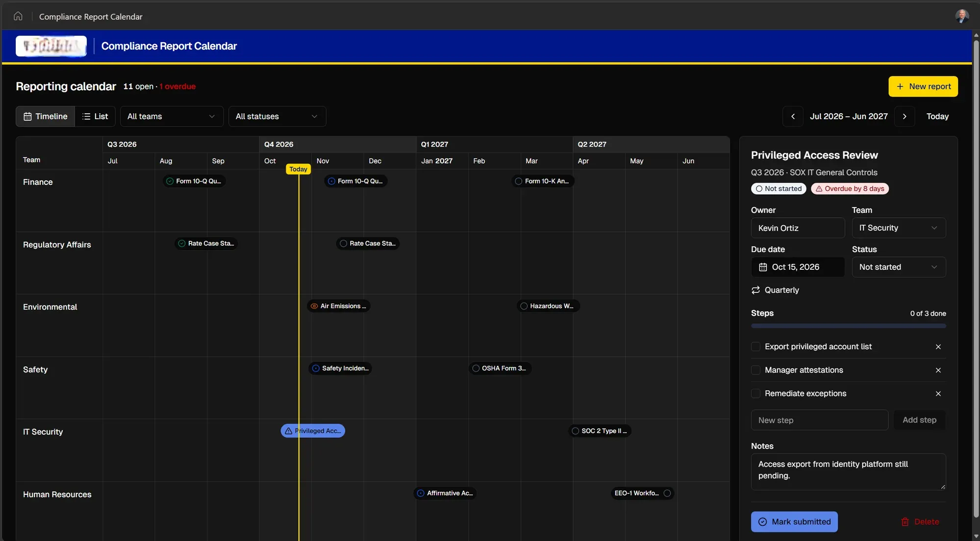Viewport: 980px width, 541px height.
Task: Expand the IT Security team dropdown
Action: [x=899, y=228]
